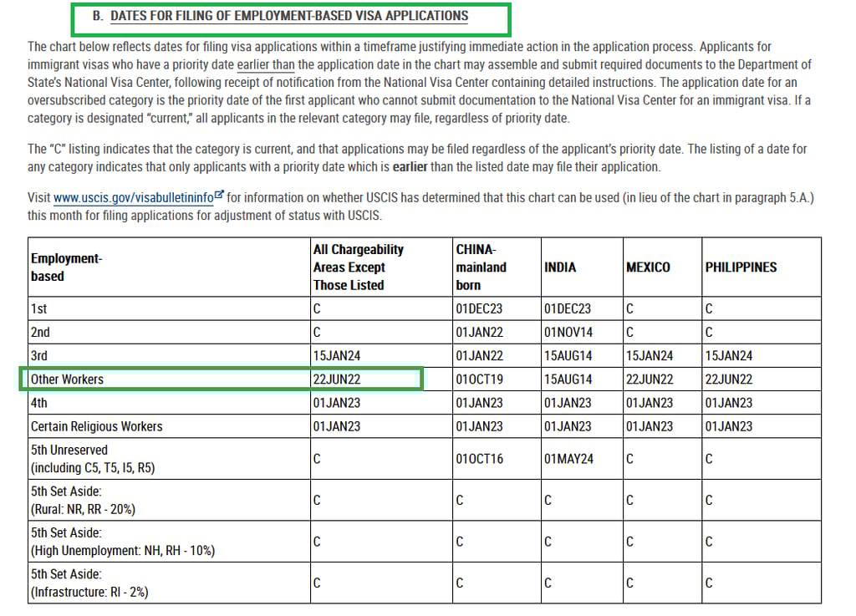Image resolution: width=856 pixels, height=616 pixels.
Task: Click the INDIA column header
Action: 560,267
